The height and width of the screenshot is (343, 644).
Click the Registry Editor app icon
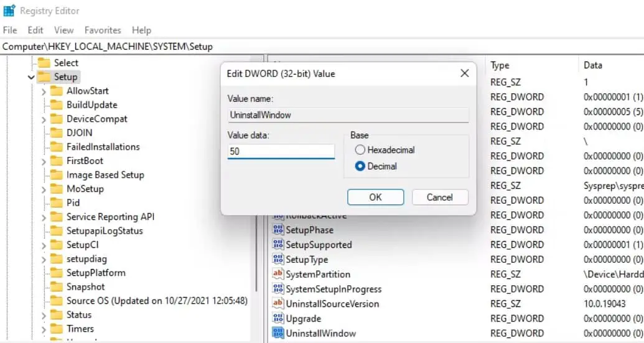point(9,11)
